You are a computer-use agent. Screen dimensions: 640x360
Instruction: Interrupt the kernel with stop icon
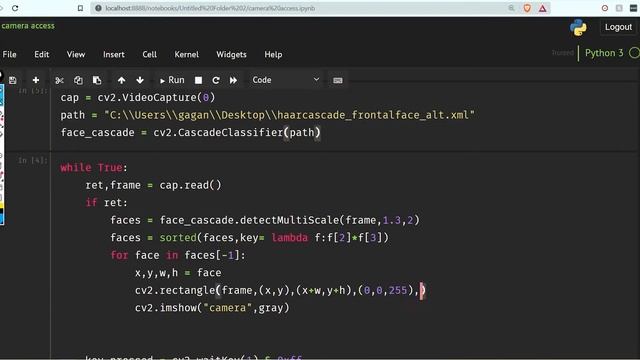click(198, 80)
